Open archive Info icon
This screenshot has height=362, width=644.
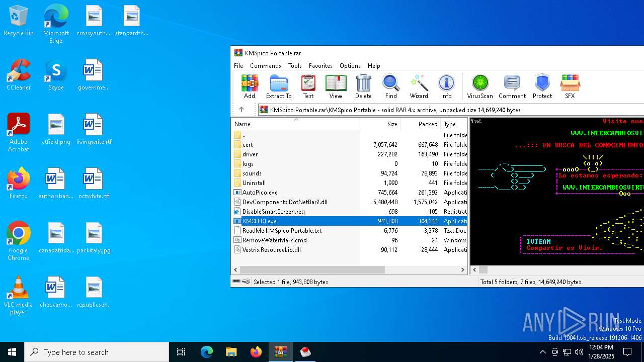(x=446, y=86)
